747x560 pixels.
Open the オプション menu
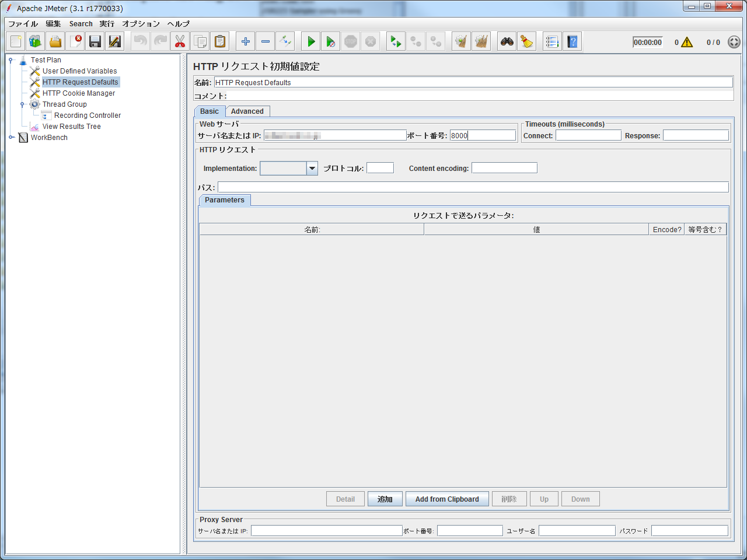click(x=141, y=24)
